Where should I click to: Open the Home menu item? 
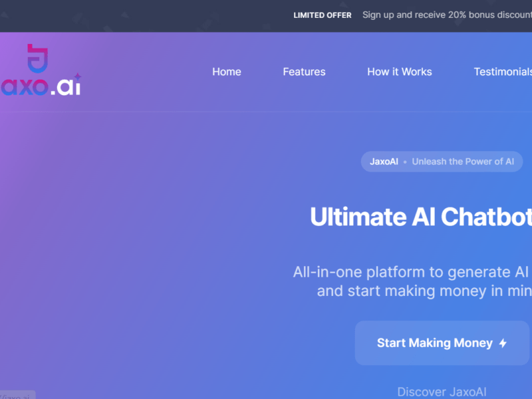pos(227,72)
